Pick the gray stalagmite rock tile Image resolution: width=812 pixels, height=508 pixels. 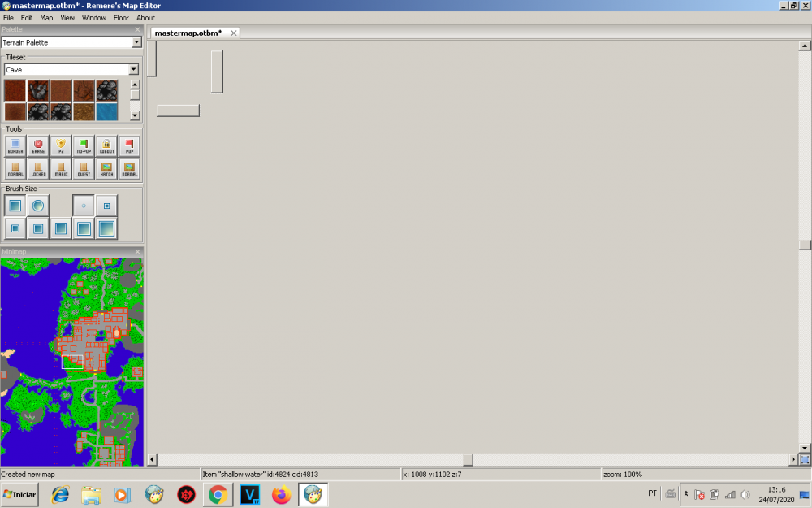click(x=38, y=90)
